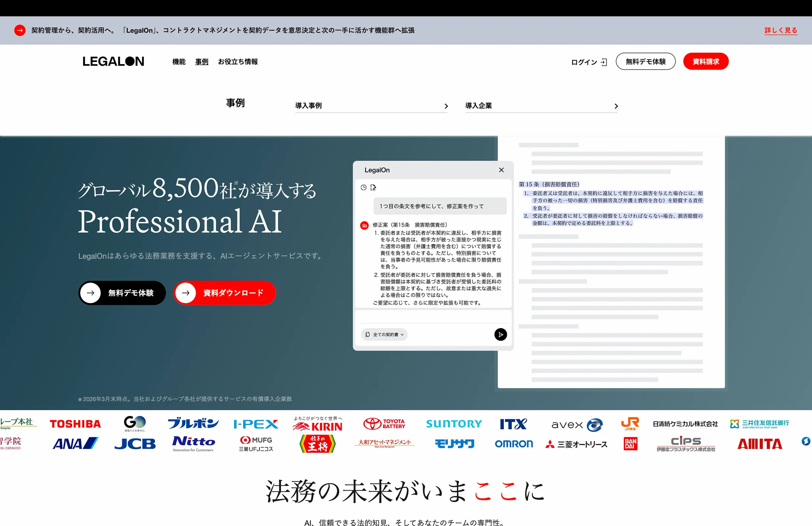Click the red 資料ダウンロード hero button
The image size is (812, 526).
pos(225,293)
